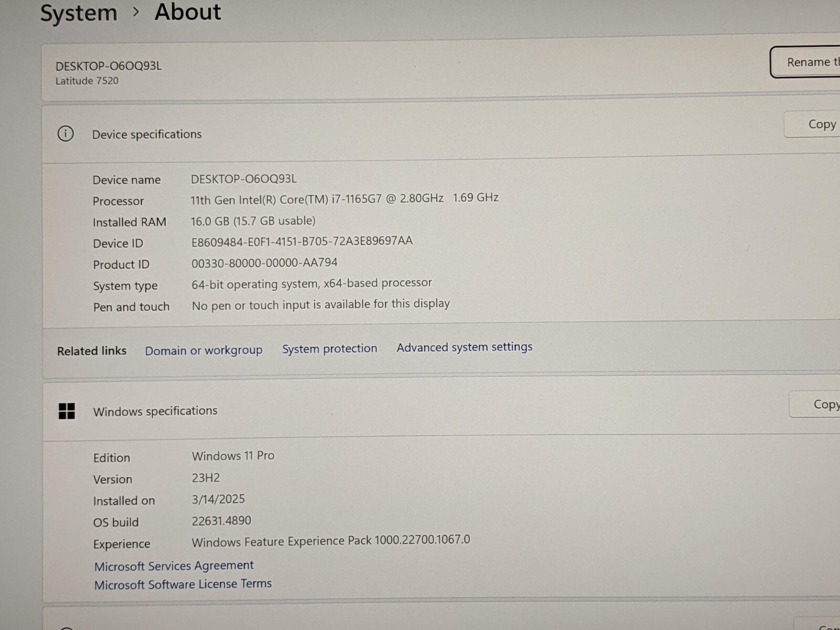Click the Pen and touch label
This screenshot has height=630, width=840.
(x=131, y=307)
